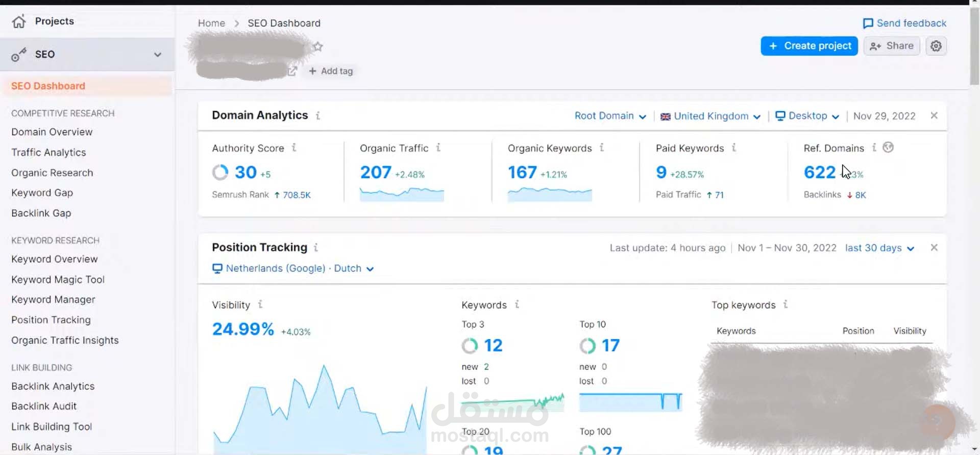Image resolution: width=980 pixels, height=455 pixels.
Task: Click Organic Traffic value 207
Action: tap(376, 172)
